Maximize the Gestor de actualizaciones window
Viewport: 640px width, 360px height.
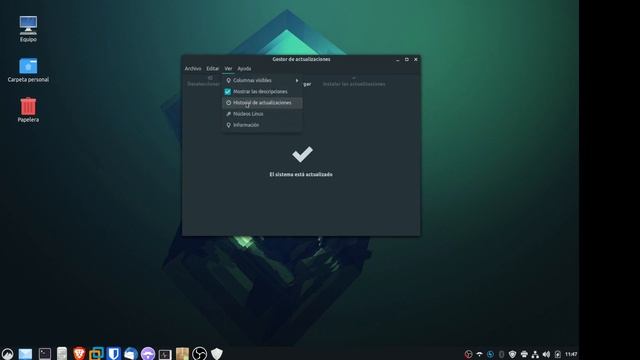coord(407,60)
